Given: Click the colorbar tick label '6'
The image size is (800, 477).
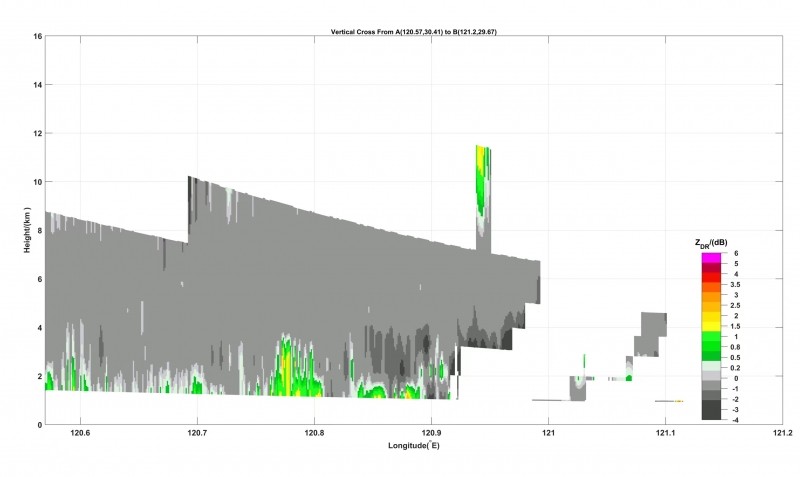Looking at the screenshot, I should pos(736,254).
